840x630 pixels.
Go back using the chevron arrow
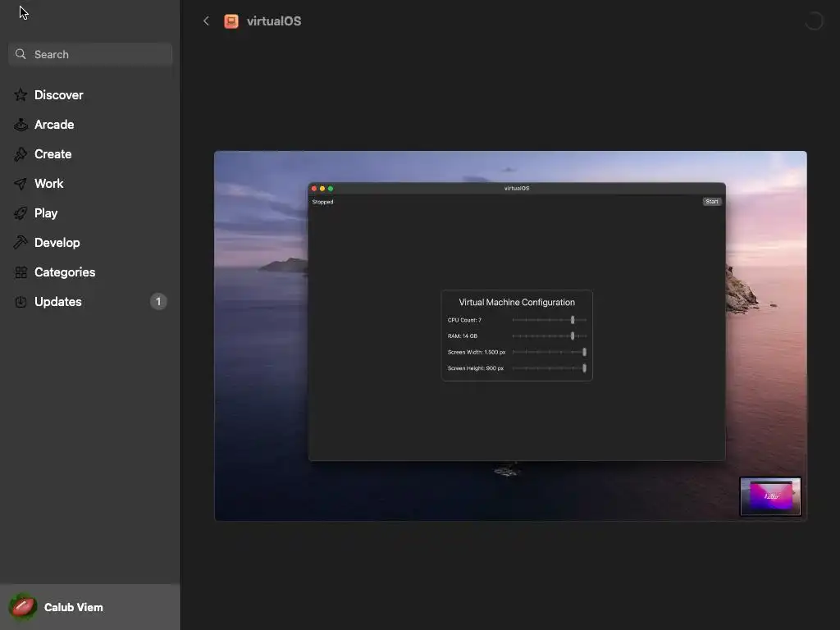206,21
